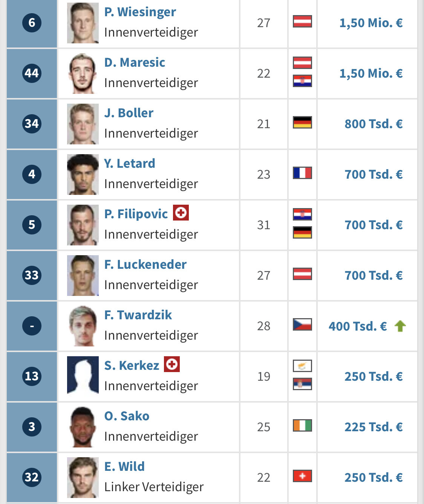Click the 800 Tsd. € market value
Viewport: 424px width, 504px height.
[x=373, y=124]
